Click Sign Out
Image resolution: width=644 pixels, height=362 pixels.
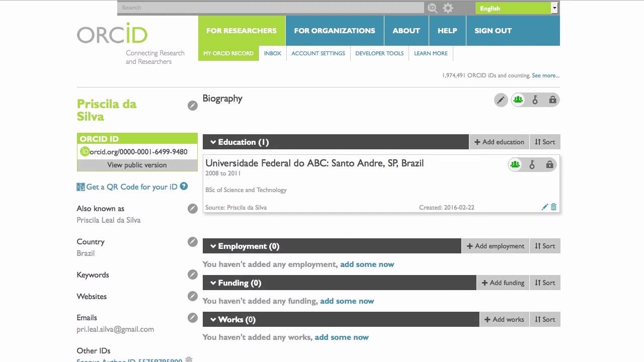coord(493,31)
